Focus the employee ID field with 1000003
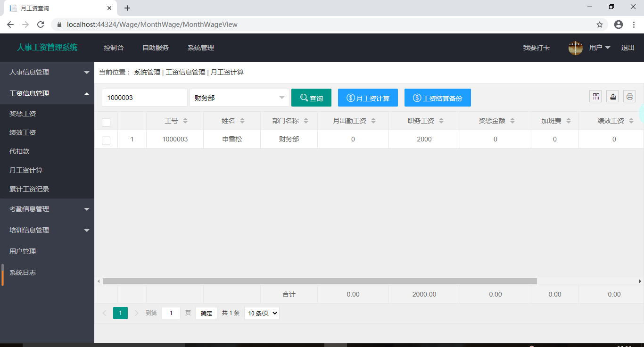The image size is (644, 347). (x=145, y=98)
